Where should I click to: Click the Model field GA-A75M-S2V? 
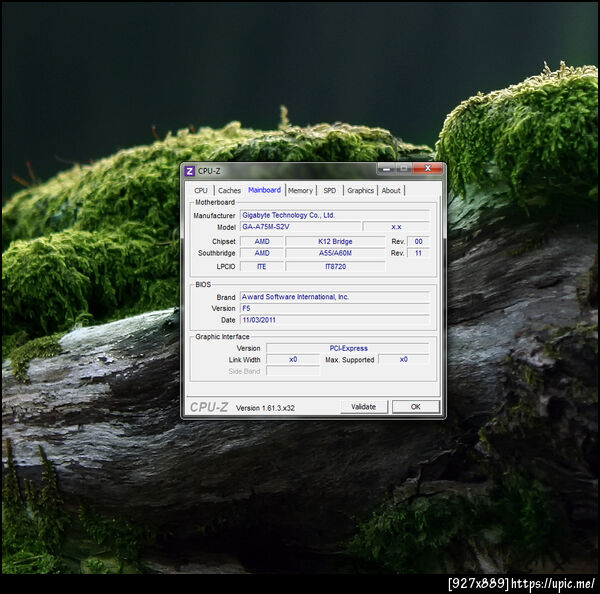click(x=300, y=227)
